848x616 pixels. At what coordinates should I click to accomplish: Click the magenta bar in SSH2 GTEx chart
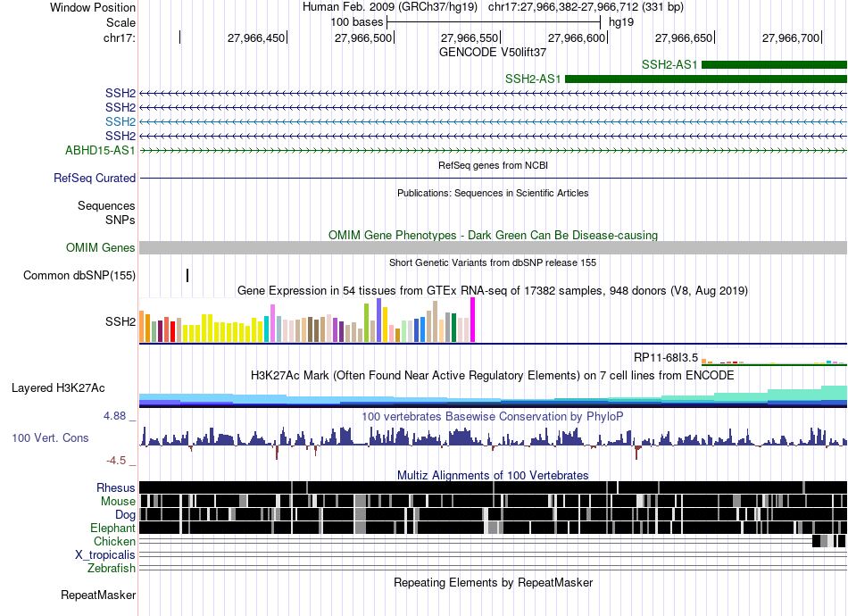[x=473, y=320]
